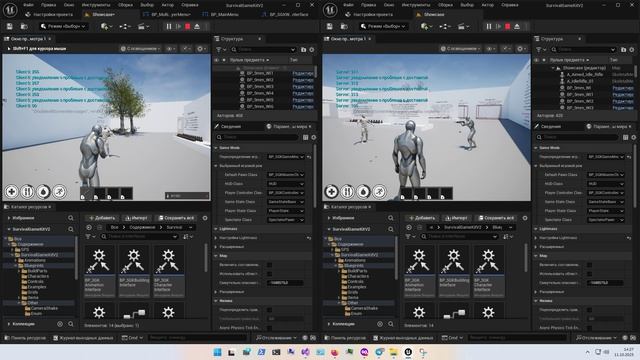Open content browser settings gear in Client window
The height and width of the screenshot is (360, 640).
point(205,218)
